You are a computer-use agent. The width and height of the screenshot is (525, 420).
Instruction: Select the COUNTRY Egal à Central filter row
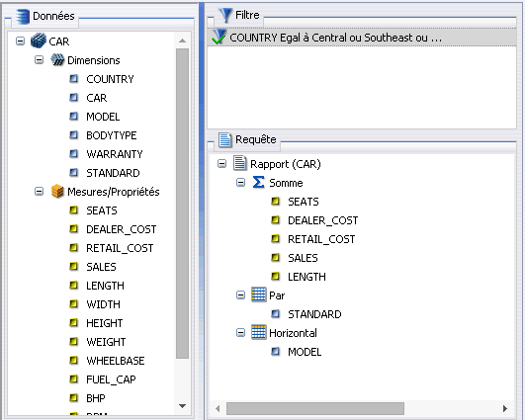pos(362,38)
